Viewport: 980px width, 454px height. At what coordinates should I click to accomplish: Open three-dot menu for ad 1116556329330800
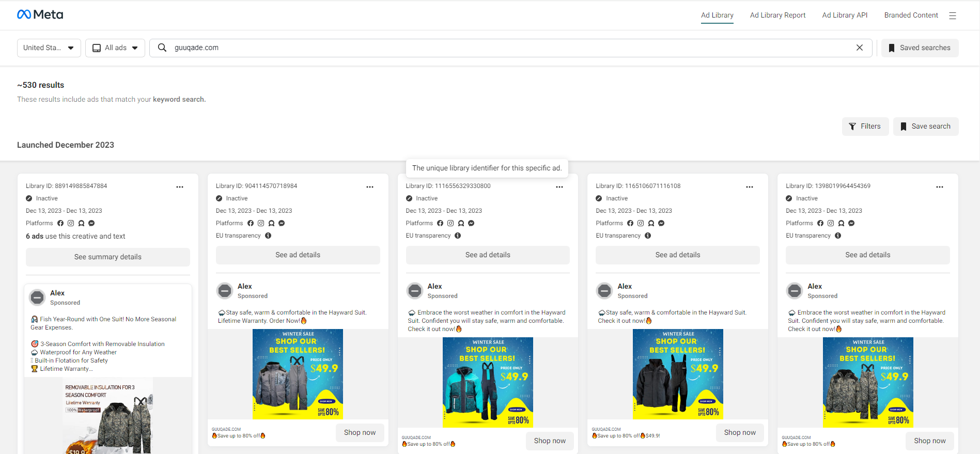coord(559,187)
